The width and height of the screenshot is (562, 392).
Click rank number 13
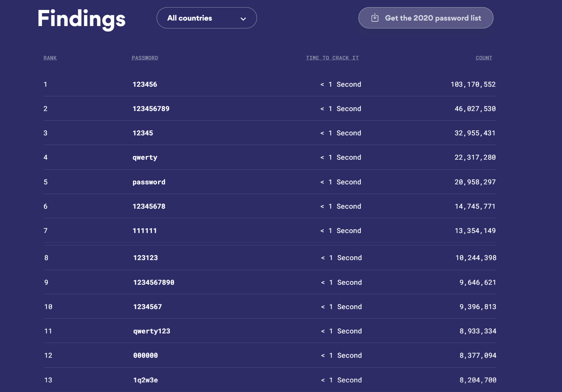tap(48, 380)
